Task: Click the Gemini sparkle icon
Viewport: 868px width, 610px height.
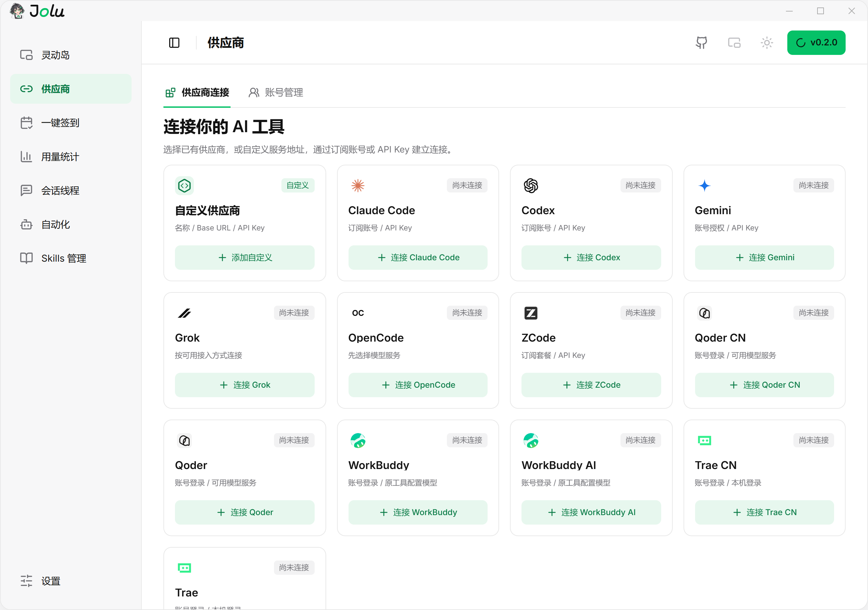Action: pyautogui.click(x=704, y=186)
